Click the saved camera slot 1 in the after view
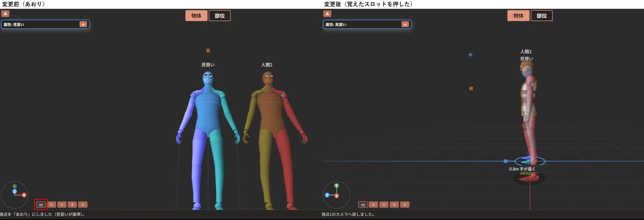Image resolution: width=644 pixels, height=220 pixels. coord(363,205)
